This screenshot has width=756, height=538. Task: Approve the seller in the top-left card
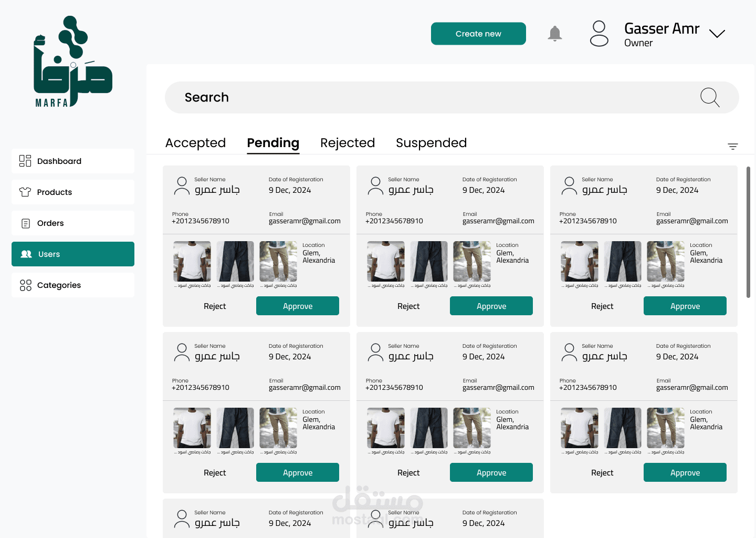(298, 306)
